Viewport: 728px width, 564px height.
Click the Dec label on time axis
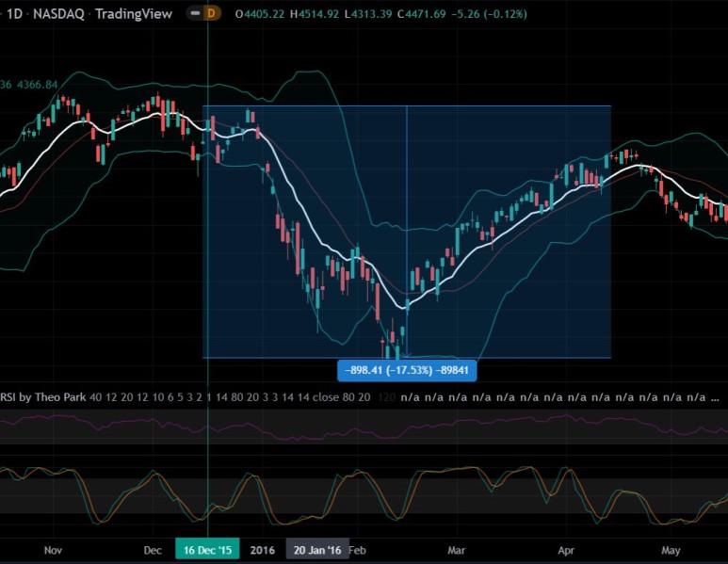coord(153,550)
